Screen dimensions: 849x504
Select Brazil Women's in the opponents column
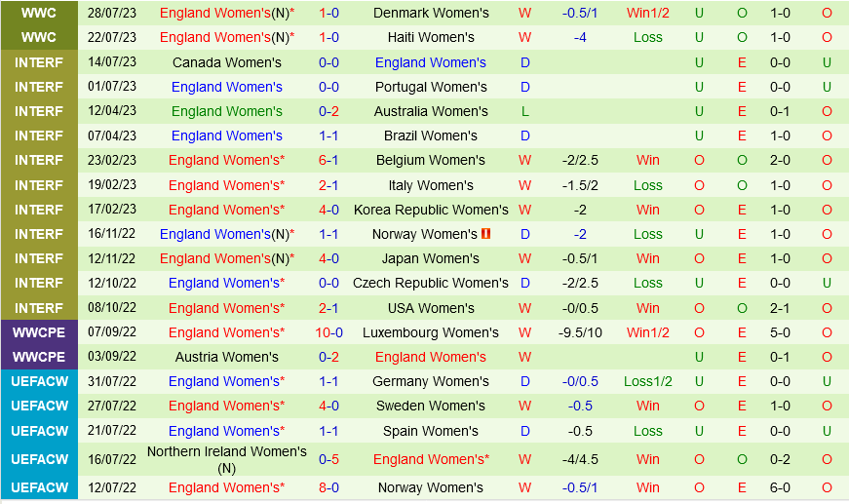431,136
